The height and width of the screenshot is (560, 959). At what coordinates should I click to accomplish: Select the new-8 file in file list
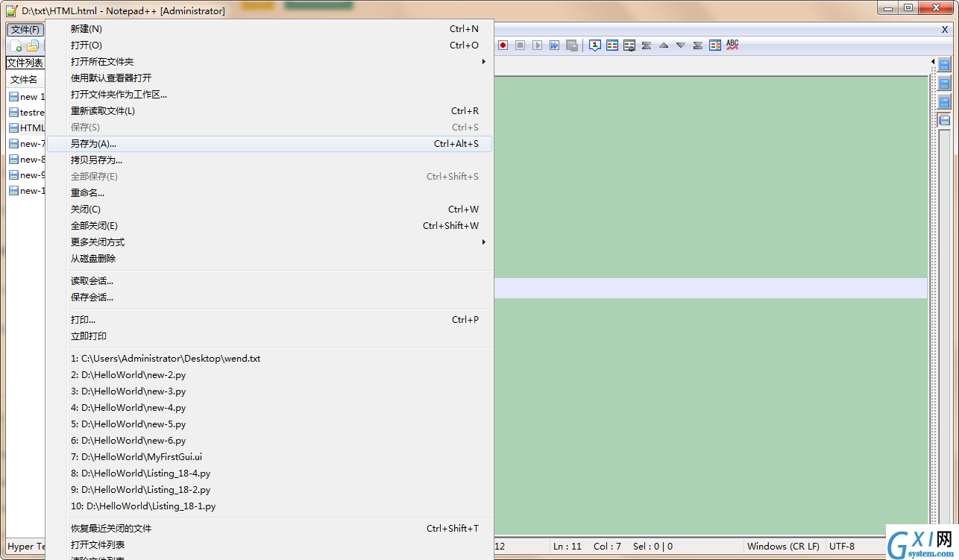pos(27,160)
